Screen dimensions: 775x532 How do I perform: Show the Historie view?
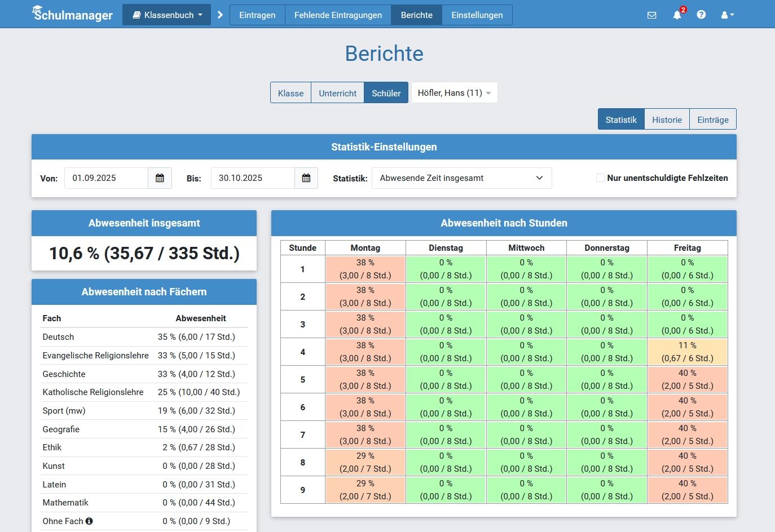click(x=667, y=119)
